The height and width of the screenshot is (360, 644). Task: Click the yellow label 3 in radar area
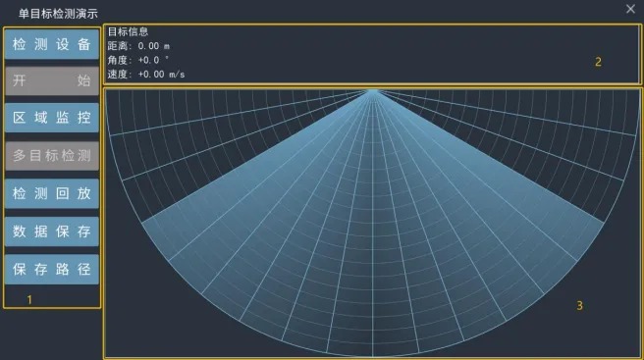[x=579, y=305]
